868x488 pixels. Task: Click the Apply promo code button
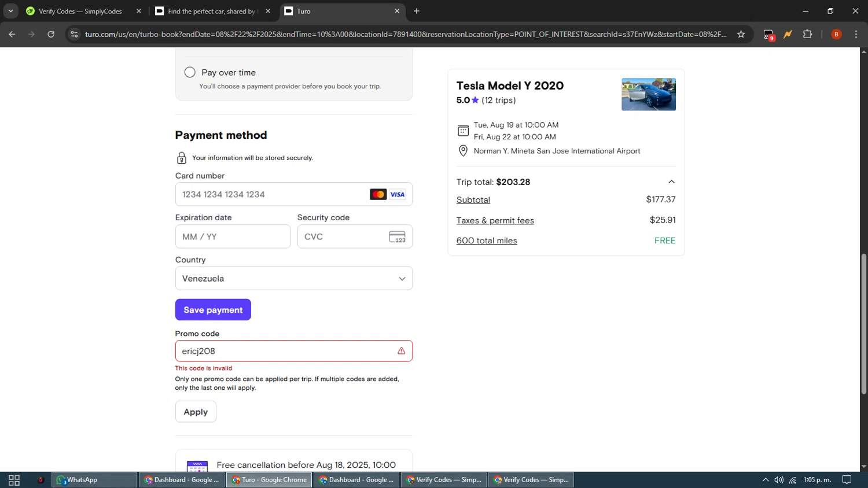coord(196,412)
